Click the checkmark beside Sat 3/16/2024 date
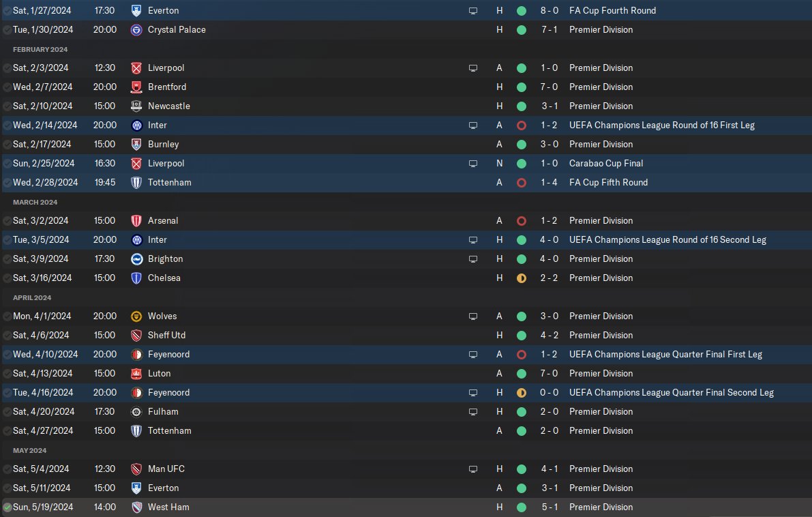 (x=7, y=278)
